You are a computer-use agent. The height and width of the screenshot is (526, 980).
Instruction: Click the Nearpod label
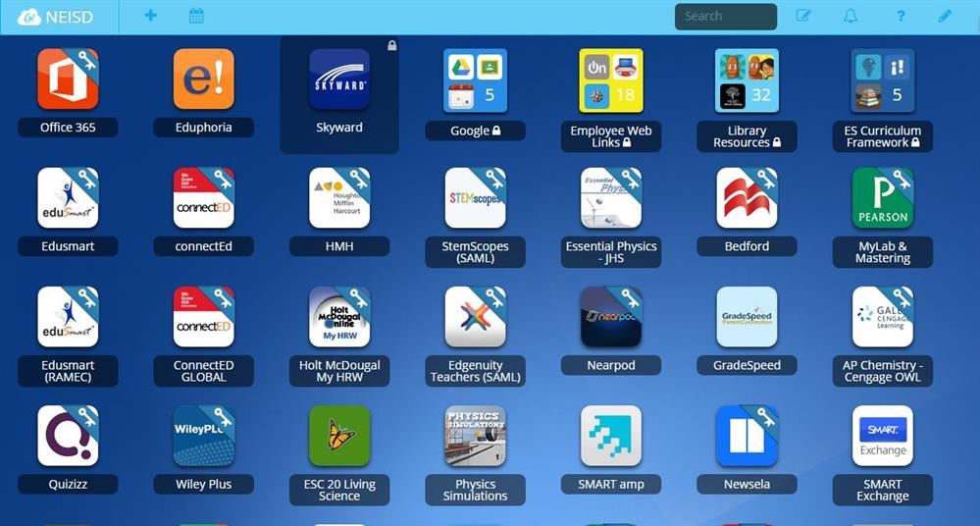click(610, 365)
